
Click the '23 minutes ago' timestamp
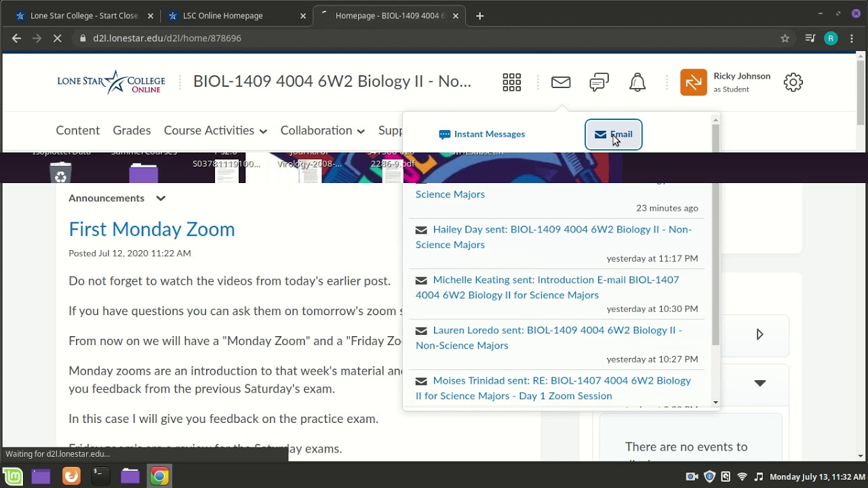coord(667,208)
